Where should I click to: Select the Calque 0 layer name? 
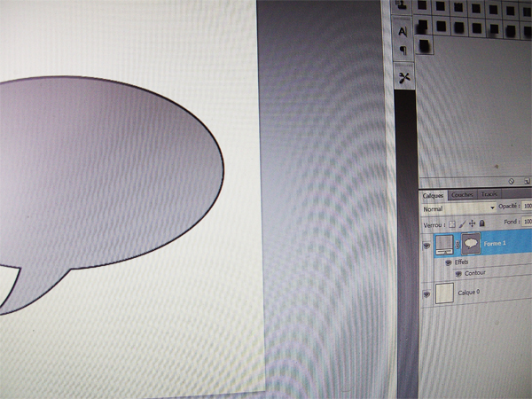click(x=468, y=292)
